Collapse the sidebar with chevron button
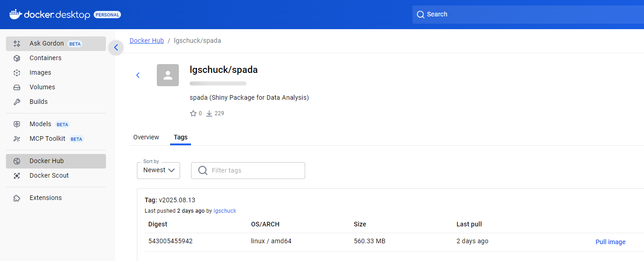644x261 pixels. (x=116, y=47)
